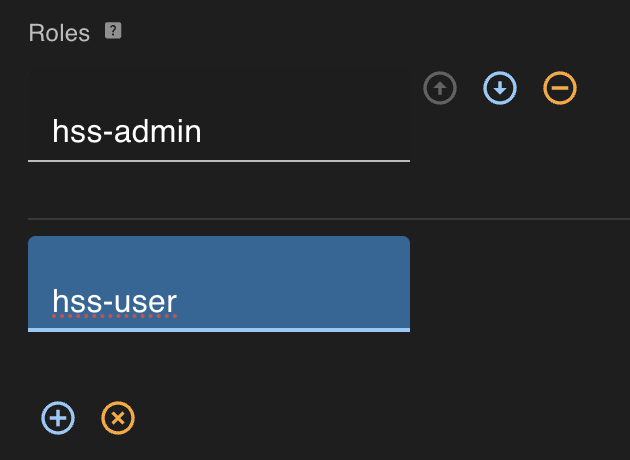
Task: Click the blue plus circle button
Action: coord(58,418)
